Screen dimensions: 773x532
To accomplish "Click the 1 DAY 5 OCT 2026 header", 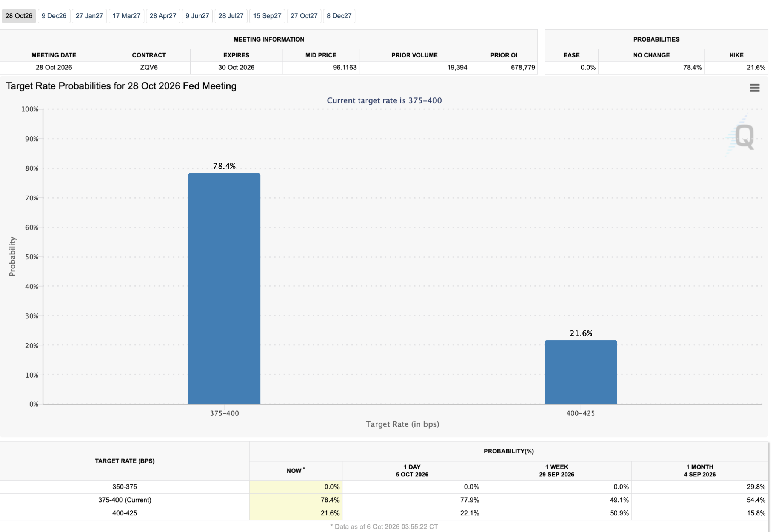I will click(x=412, y=470).
